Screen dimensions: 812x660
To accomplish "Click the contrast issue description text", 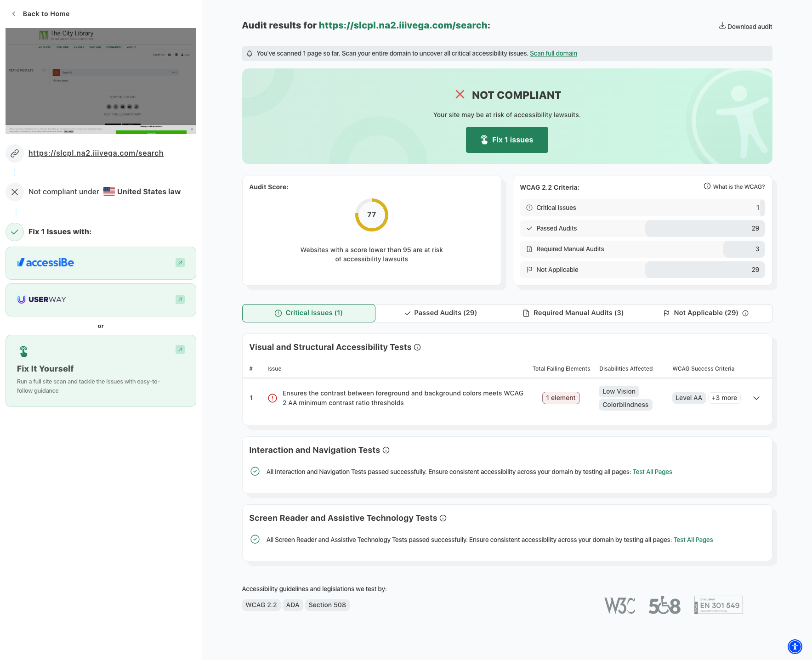I will [x=403, y=398].
